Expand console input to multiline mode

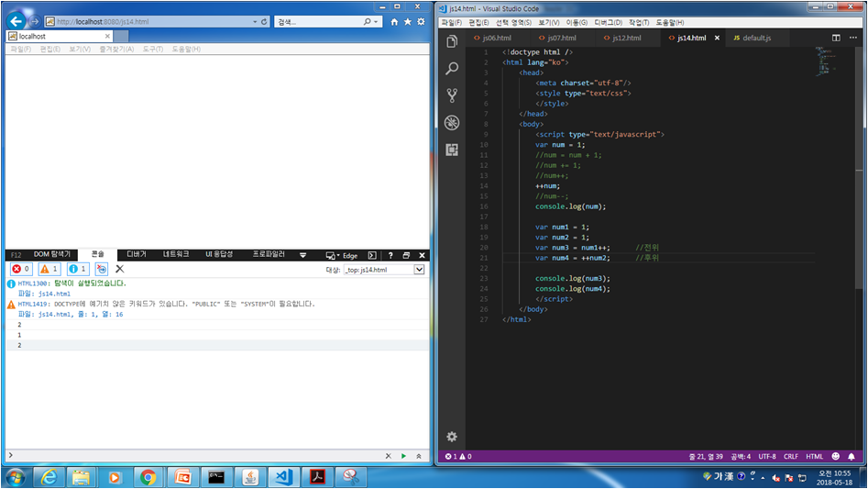(419, 456)
